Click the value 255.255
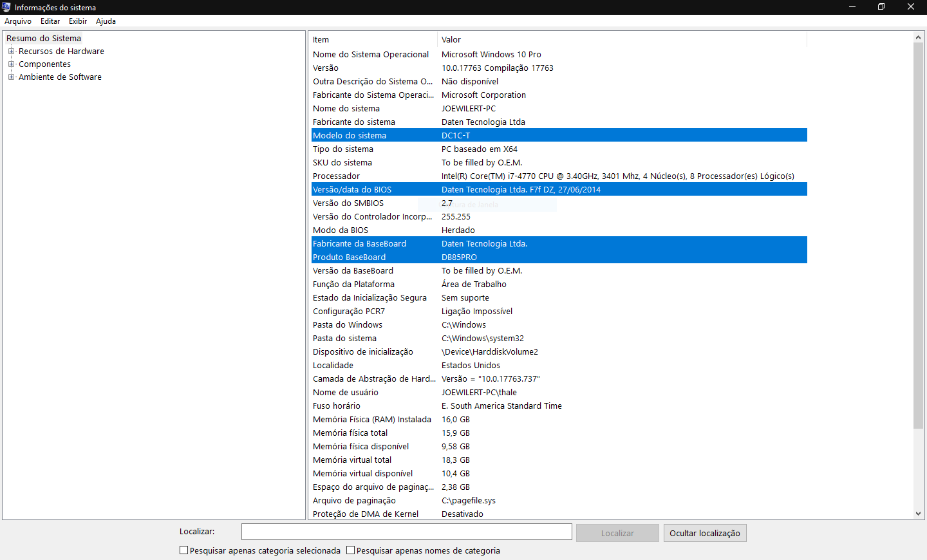The height and width of the screenshot is (560, 927). tap(456, 217)
